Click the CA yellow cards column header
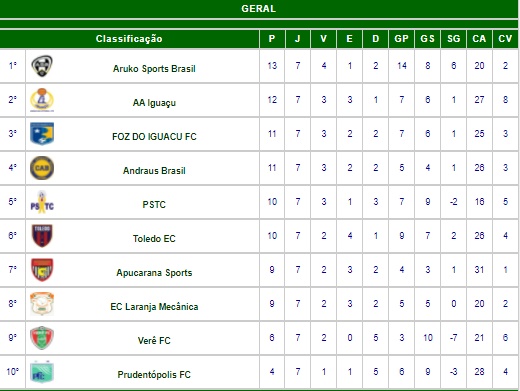The width and height of the screenshot is (520, 391). (x=479, y=39)
